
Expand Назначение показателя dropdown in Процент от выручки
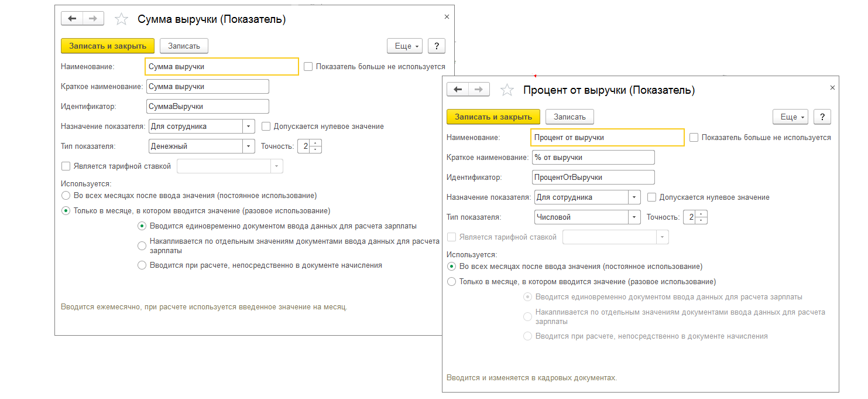634,197
